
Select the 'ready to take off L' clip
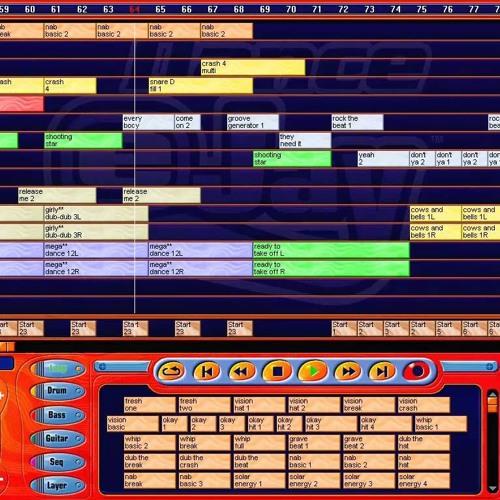click(331, 250)
